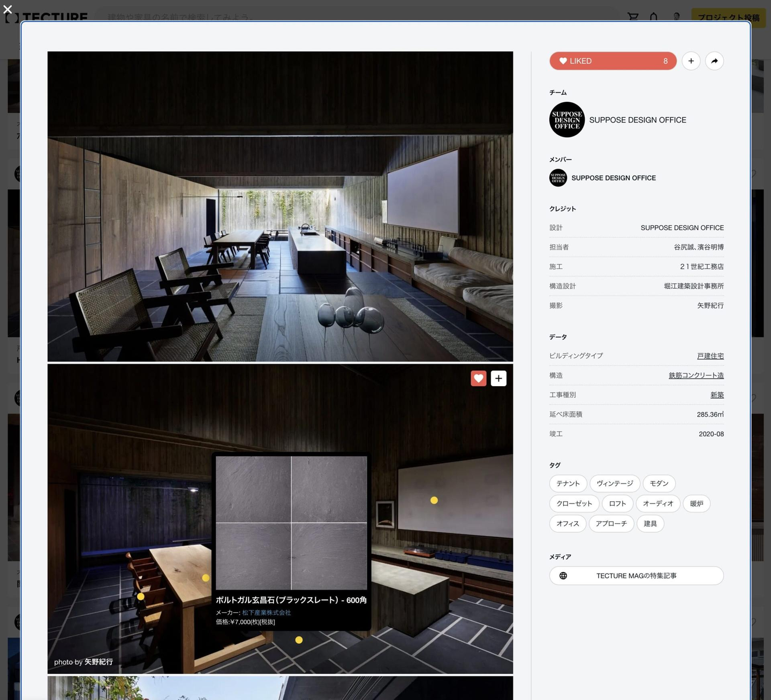Open SUPPOSE DESIGN OFFICE team logo
Viewport: 771px width, 700px height.
coord(566,120)
